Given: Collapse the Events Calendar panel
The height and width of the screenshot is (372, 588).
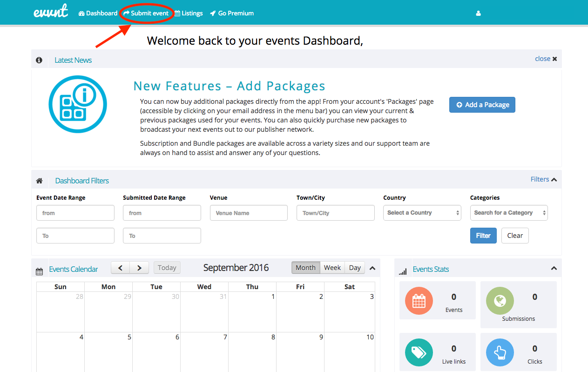Looking at the screenshot, I should coord(372,268).
